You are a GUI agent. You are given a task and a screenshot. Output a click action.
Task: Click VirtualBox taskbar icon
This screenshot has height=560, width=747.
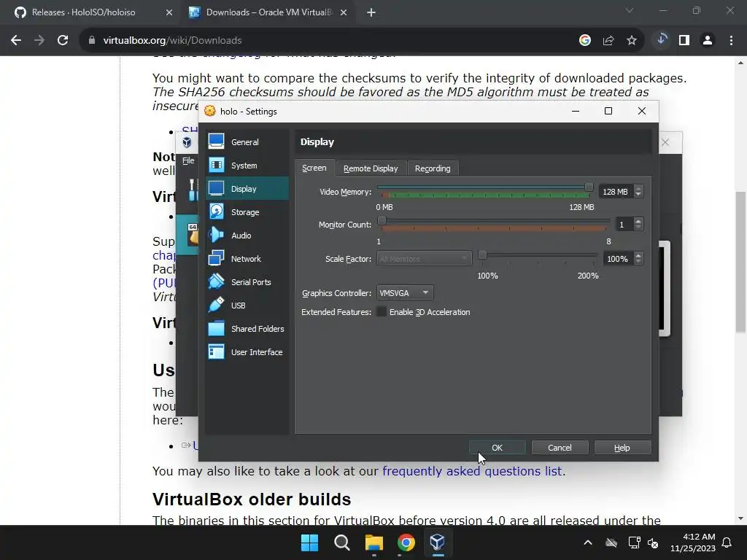point(438,542)
